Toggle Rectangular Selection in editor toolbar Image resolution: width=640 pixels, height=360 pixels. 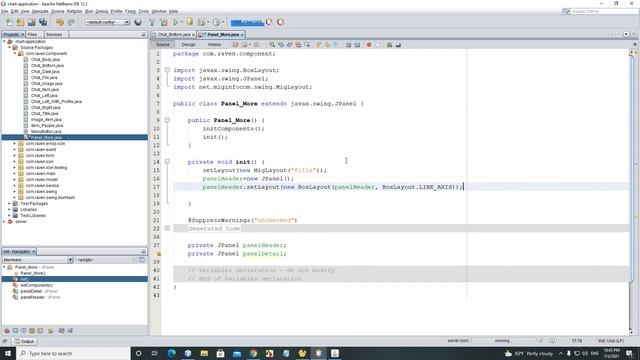tap(307, 44)
